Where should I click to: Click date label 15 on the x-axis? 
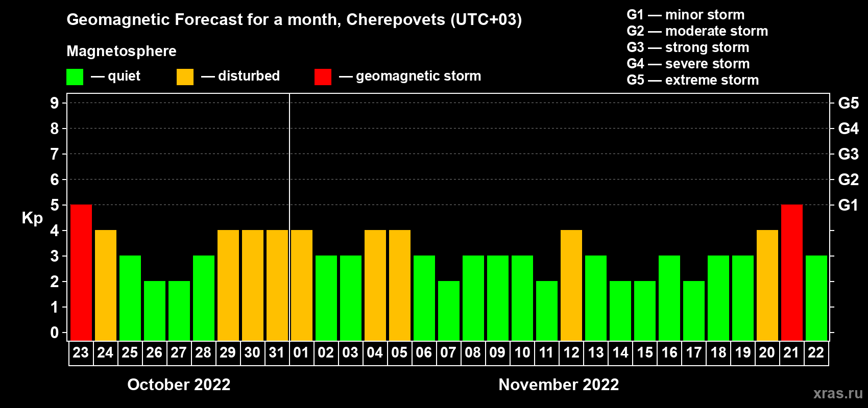(x=645, y=353)
